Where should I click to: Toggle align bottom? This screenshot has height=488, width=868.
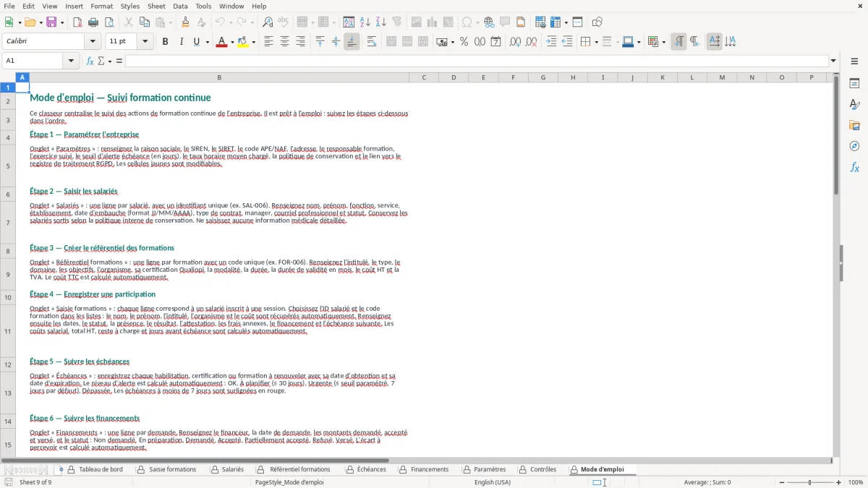(x=352, y=42)
